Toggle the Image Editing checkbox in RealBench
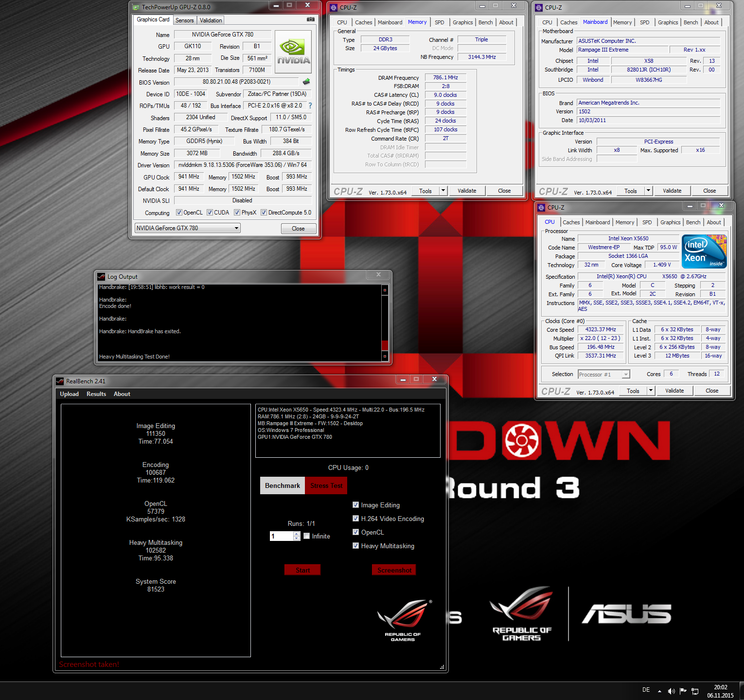The height and width of the screenshot is (700, 744). tap(355, 505)
